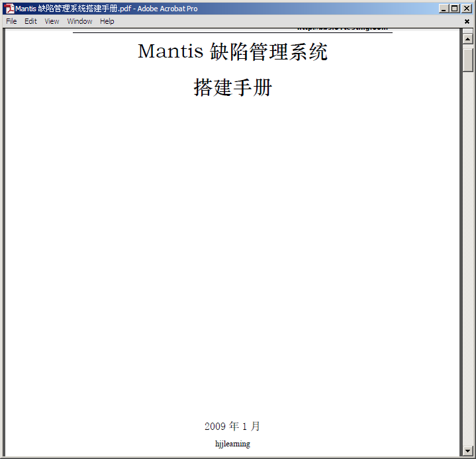Click the Adobe Acrobat PDF icon in title bar

pyautogui.click(x=9, y=9)
